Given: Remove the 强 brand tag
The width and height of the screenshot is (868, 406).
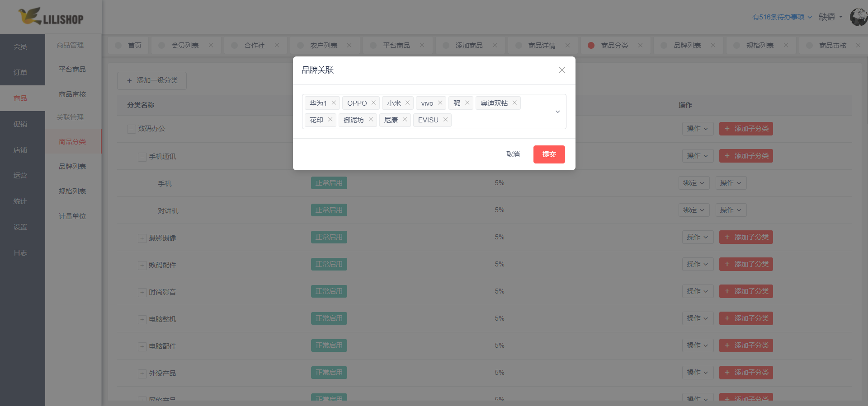Looking at the screenshot, I should pos(467,103).
